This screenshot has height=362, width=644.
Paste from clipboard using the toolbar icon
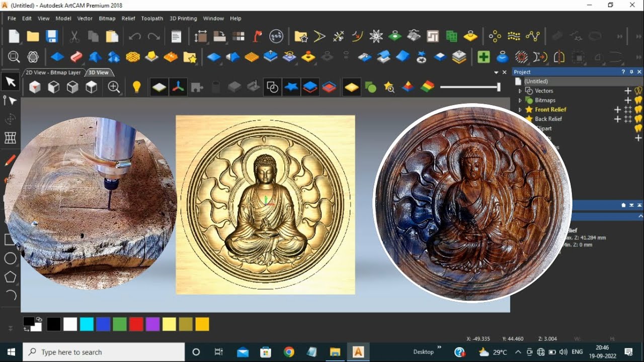click(x=112, y=36)
